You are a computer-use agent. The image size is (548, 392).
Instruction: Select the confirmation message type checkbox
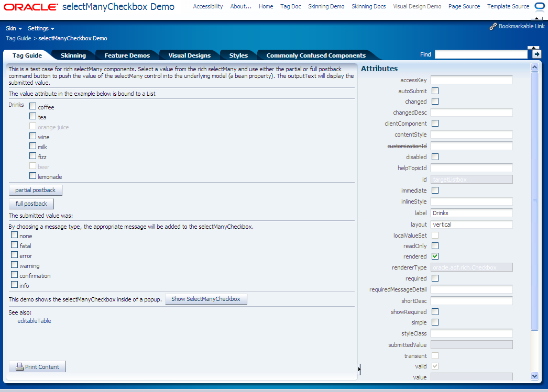[14, 275]
